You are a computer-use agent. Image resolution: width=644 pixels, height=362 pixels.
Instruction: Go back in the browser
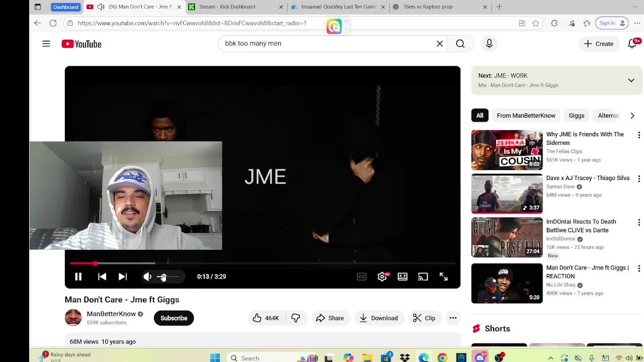click(x=38, y=23)
